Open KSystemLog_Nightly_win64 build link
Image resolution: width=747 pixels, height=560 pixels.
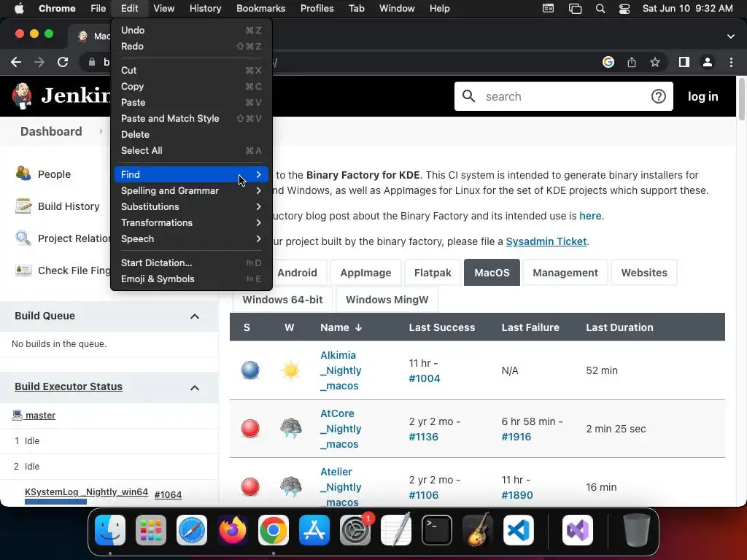pyautogui.click(x=86, y=492)
